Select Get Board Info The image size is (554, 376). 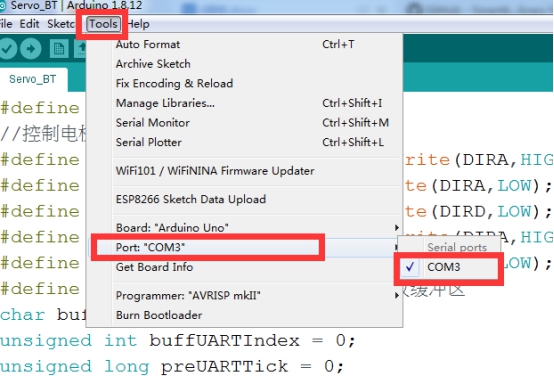click(244, 267)
